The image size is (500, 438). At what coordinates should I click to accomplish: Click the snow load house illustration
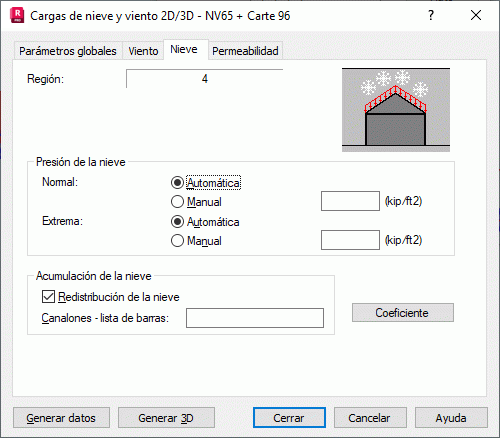(x=396, y=110)
